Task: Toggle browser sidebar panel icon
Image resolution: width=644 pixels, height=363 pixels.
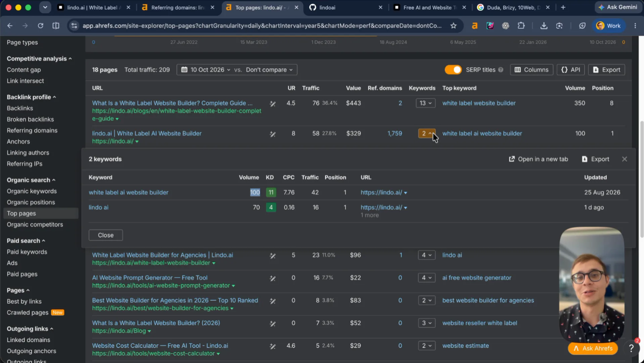Action: [x=56, y=26]
